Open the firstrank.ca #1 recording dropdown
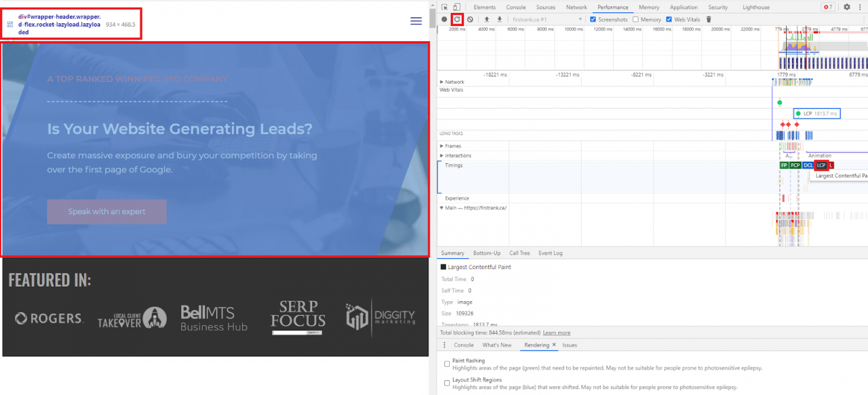The image size is (868, 395). 547,19
